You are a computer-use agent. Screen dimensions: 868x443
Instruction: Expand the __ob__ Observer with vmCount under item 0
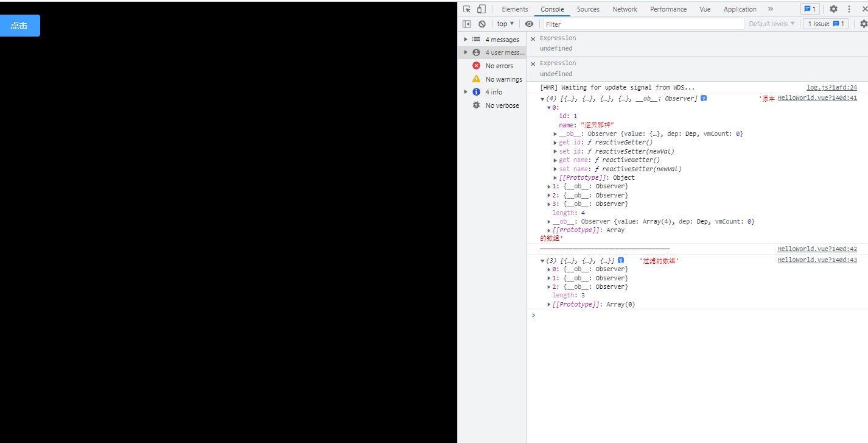pyautogui.click(x=556, y=134)
